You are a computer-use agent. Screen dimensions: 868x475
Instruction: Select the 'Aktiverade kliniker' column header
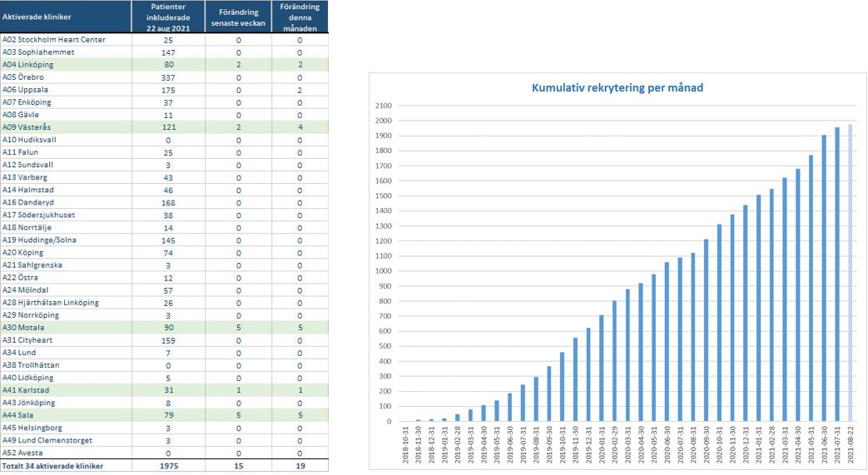click(65, 17)
